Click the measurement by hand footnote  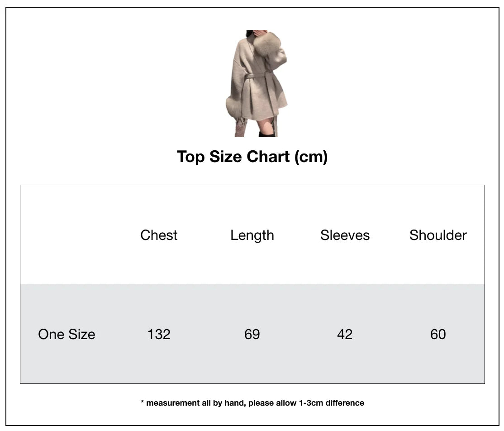(252, 403)
